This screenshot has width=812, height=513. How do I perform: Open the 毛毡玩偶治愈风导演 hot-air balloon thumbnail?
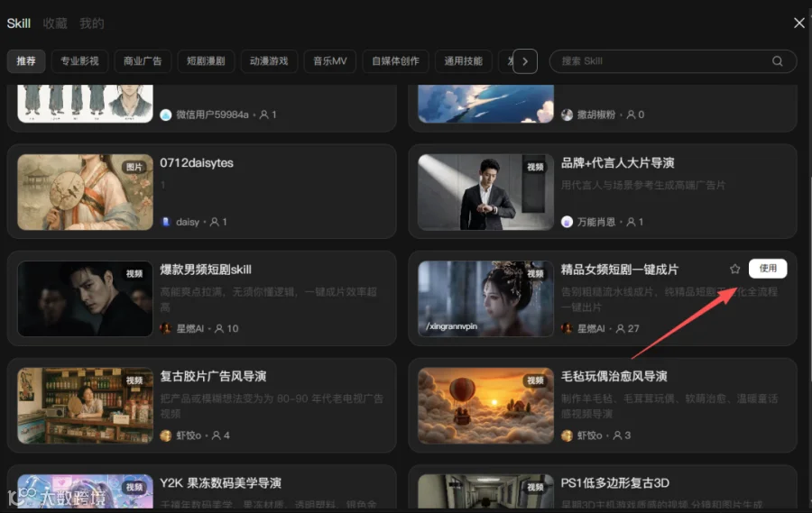(485, 406)
